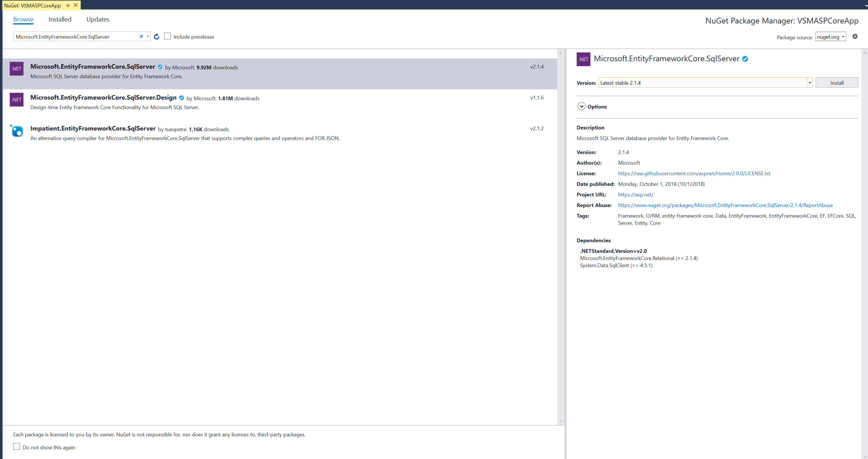Open the Version dropdown list
868x459 pixels.
[810, 83]
